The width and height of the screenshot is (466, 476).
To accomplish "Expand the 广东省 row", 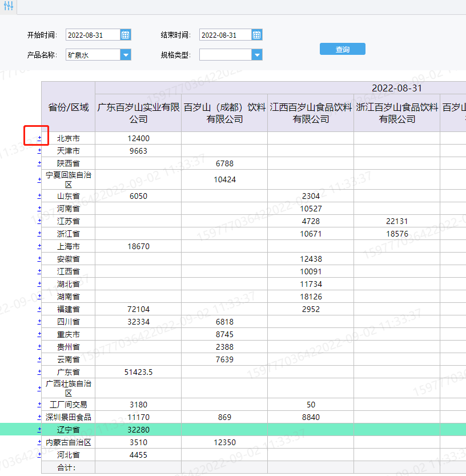I will 39,372.
